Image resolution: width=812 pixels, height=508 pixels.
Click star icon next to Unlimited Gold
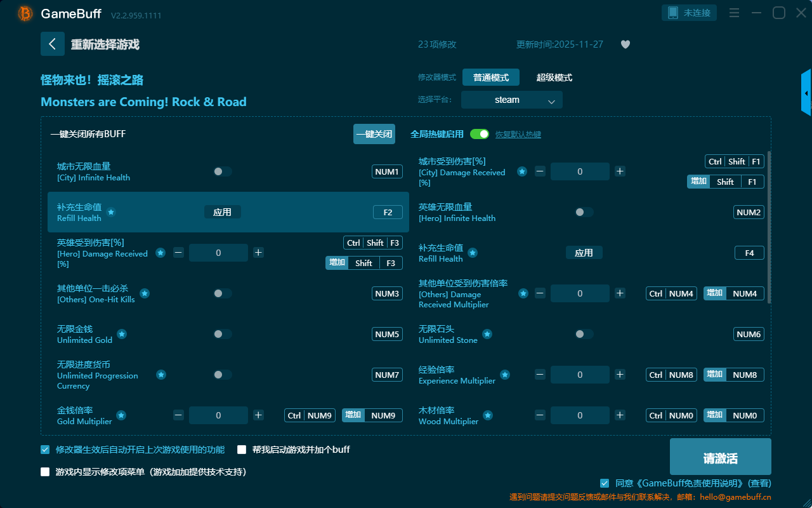pos(122,334)
